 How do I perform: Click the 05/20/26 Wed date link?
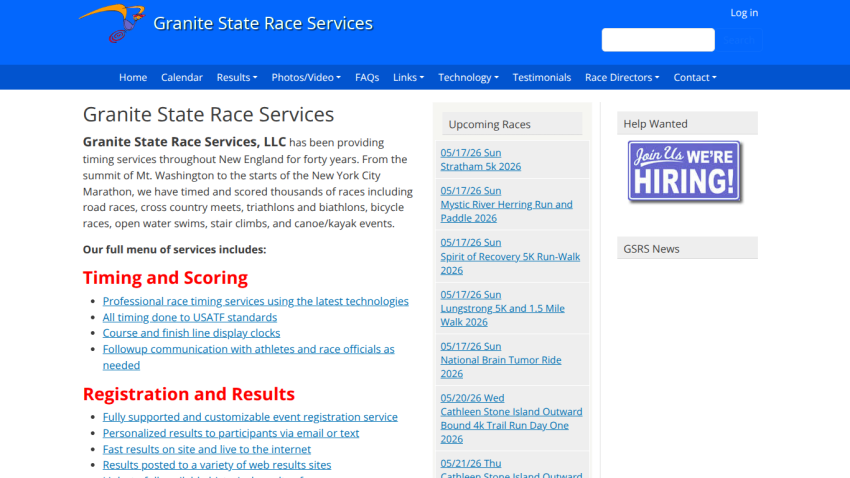[x=472, y=398]
